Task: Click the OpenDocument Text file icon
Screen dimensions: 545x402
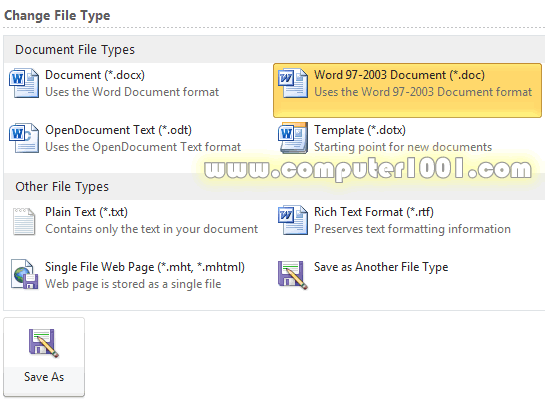Action: click(24, 138)
